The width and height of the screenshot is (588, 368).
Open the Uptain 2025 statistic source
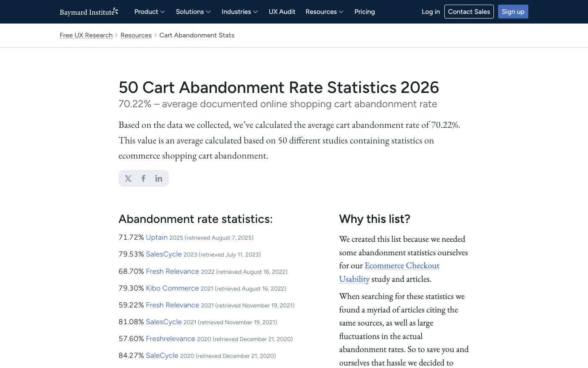click(x=157, y=238)
